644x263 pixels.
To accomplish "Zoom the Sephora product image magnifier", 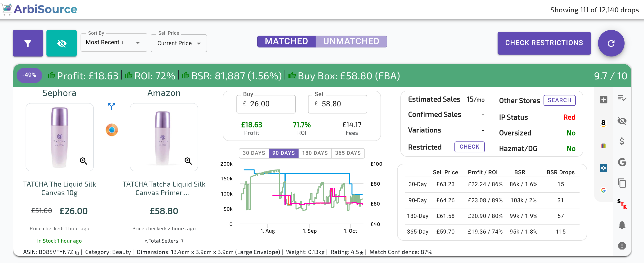I will (x=83, y=161).
